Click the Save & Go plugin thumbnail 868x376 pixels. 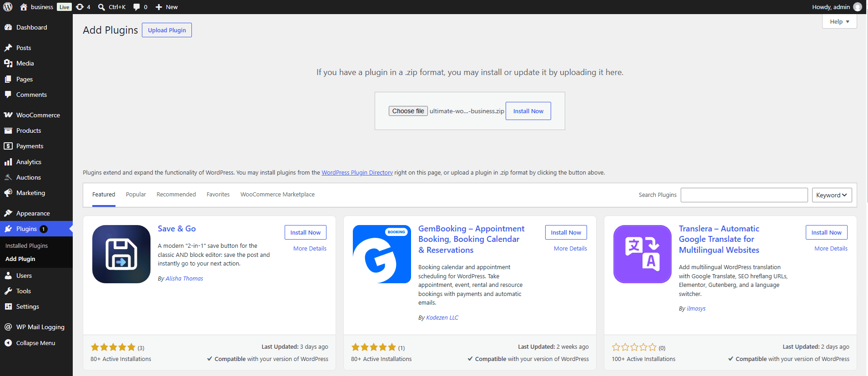click(x=121, y=254)
